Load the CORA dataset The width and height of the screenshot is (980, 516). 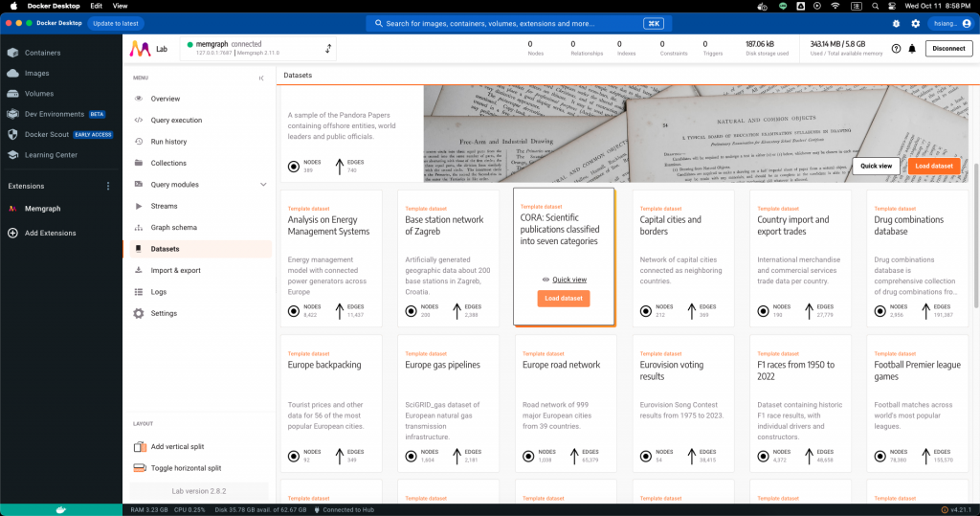tap(563, 299)
